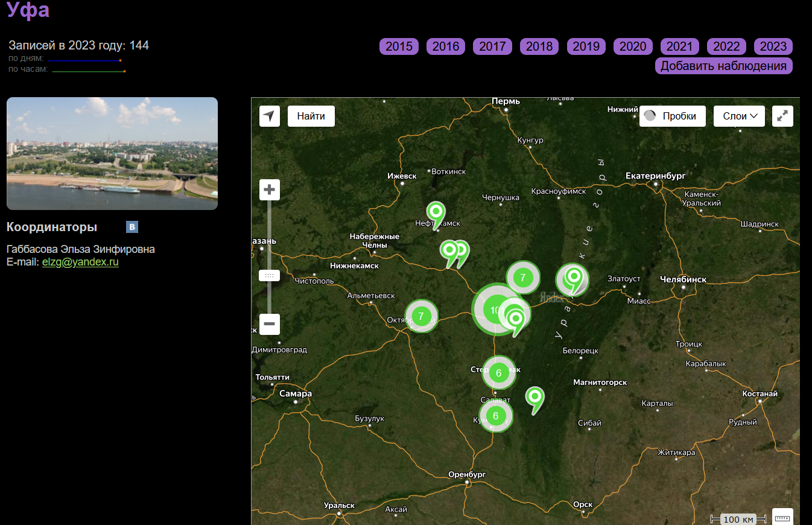This screenshot has height=525, width=812.
Task: Select the 2022 year tab
Action: (726, 46)
